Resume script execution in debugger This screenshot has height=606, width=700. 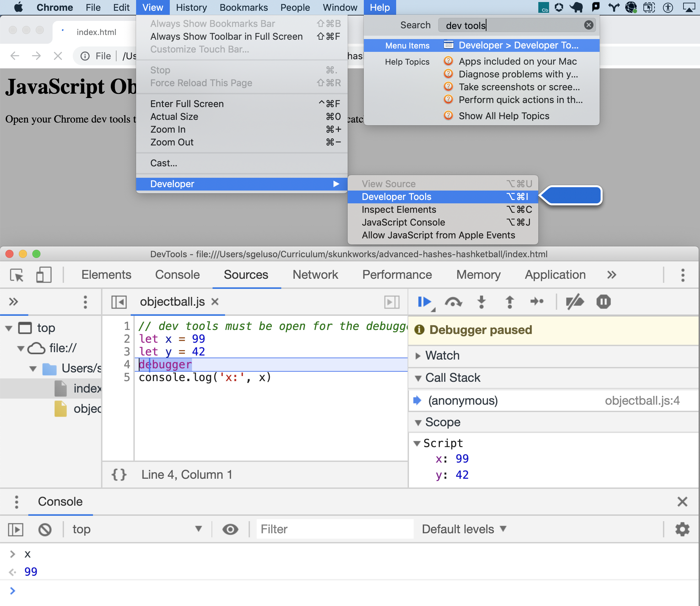coord(424,302)
